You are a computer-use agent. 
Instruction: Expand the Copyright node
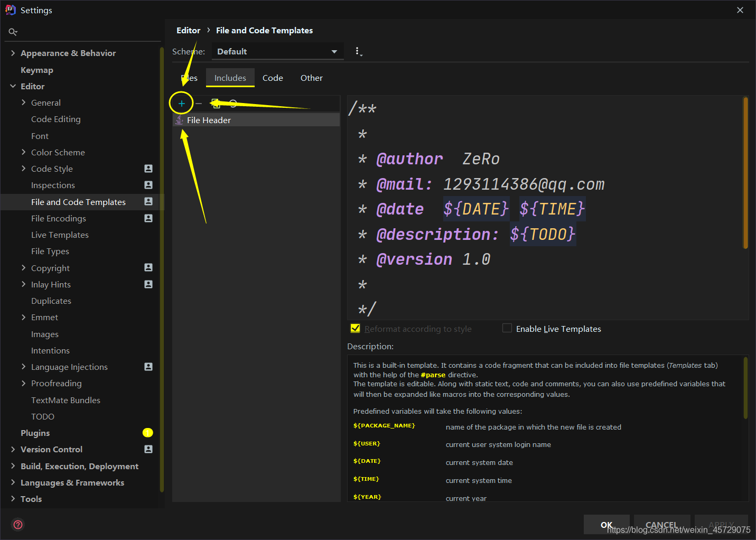tap(23, 268)
